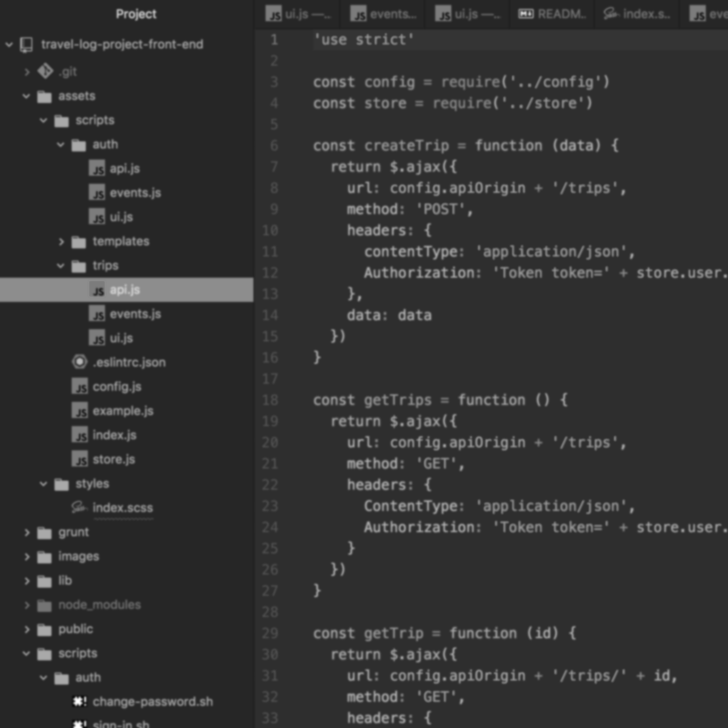728x728 pixels.
Task: Click JS icon of ui.js in auth
Action: pos(97,217)
